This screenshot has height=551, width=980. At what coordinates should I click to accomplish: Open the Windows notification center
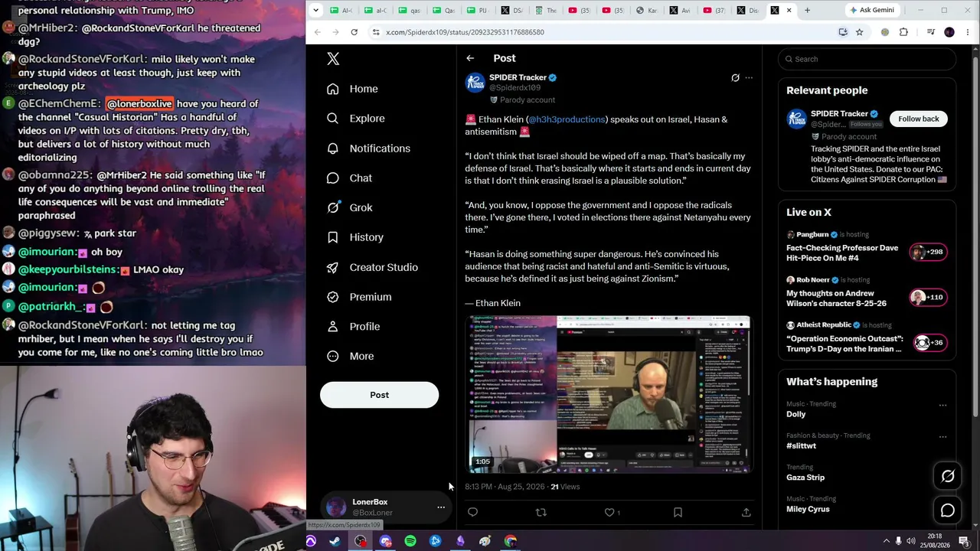point(964,541)
